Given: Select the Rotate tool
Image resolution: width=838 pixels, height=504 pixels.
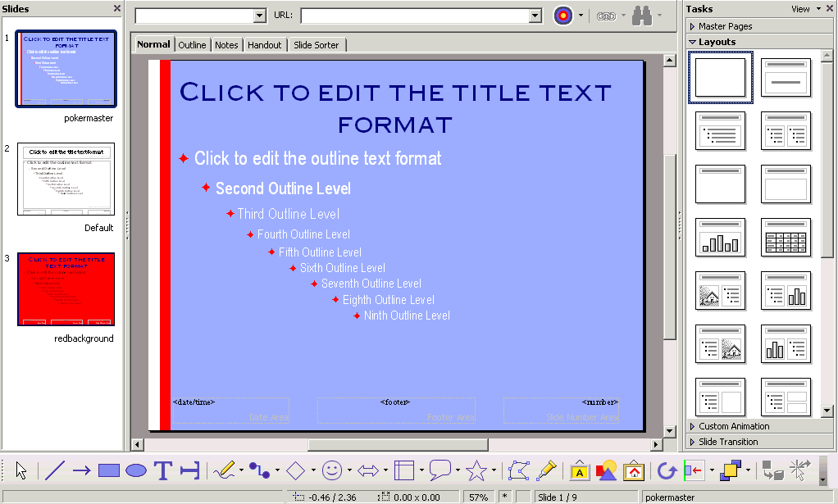Looking at the screenshot, I should (667, 470).
